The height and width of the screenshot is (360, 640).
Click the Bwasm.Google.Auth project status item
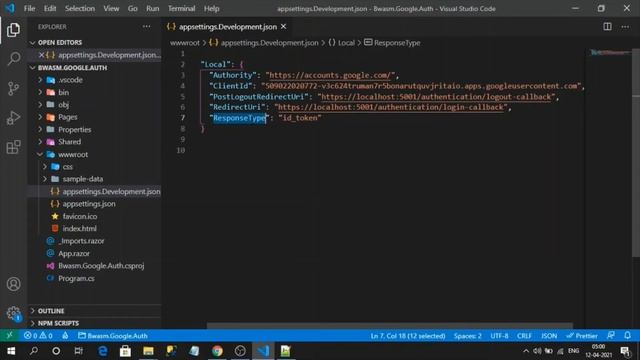click(x=113, y=336)
